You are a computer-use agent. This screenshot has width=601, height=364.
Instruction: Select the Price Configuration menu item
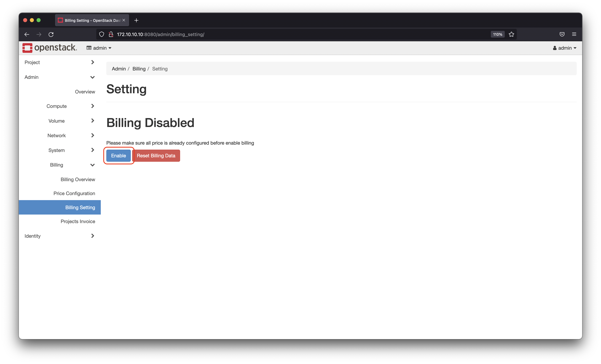coord(73,193)
